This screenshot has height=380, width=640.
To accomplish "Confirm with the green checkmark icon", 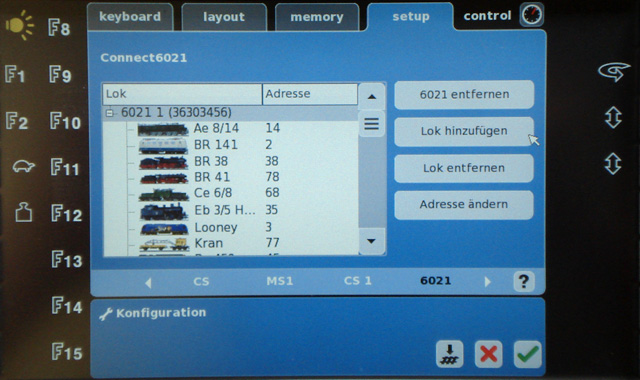I will [x=528, y=354].
